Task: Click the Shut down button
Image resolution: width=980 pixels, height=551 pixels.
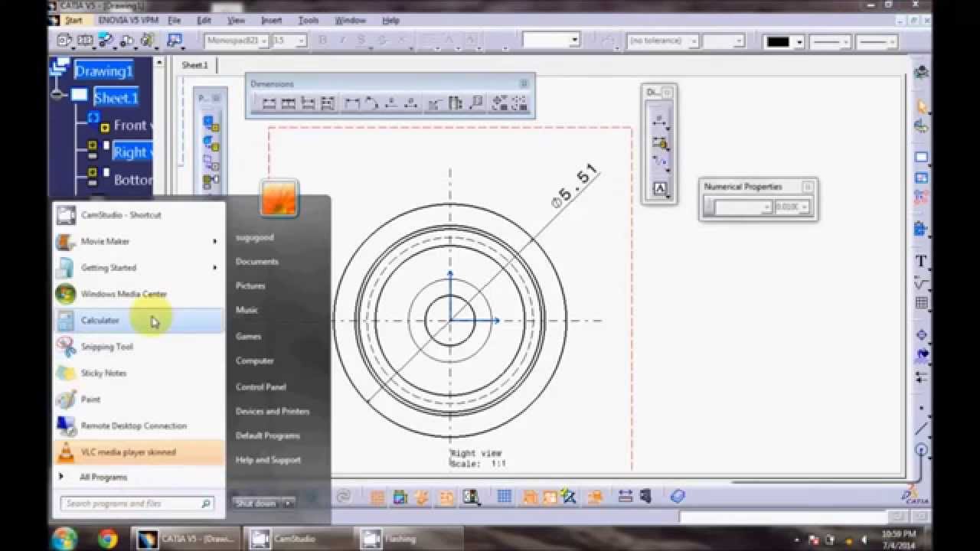Action: coord(256,504)
